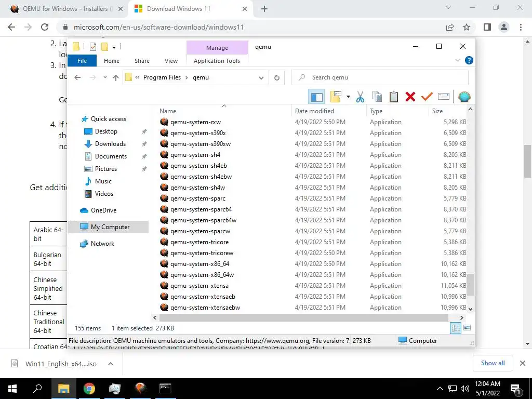Open the Share ribbon tab
Viewport: 532px width, 399px height.
click(142, 61)
